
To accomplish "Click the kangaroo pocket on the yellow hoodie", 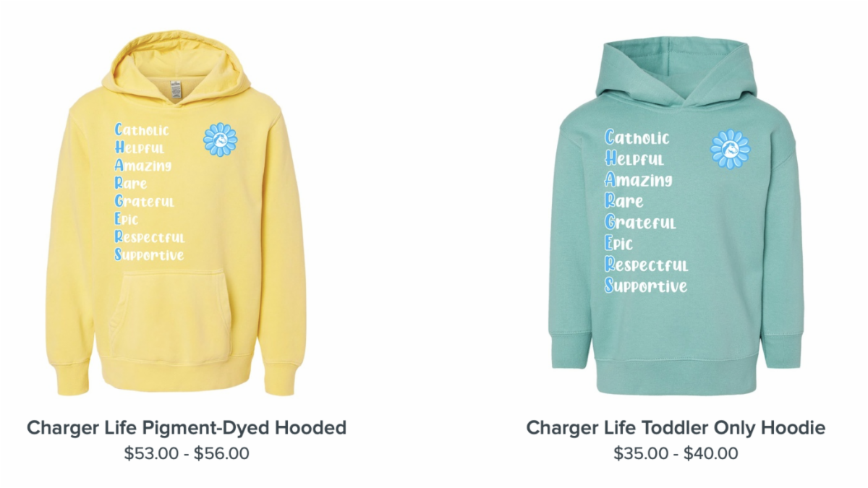I will [x=171, y=314].
